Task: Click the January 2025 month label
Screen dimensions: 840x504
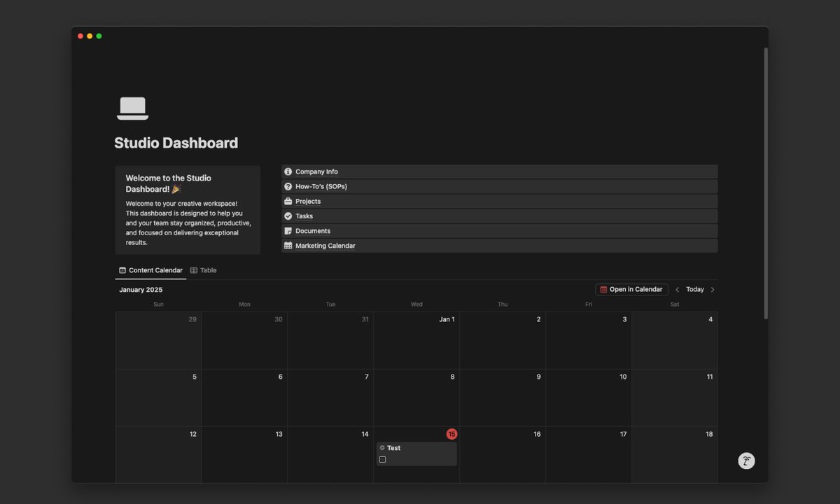Action: 141,290
